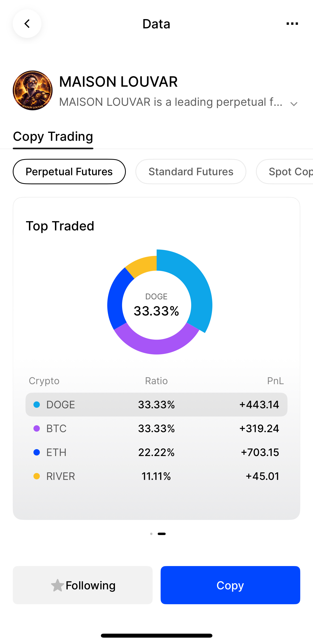Image resolution: width=313 pixels, height=644 pixels.
Task: Switch to Standard Futures filter
Action: coord(191,172)
